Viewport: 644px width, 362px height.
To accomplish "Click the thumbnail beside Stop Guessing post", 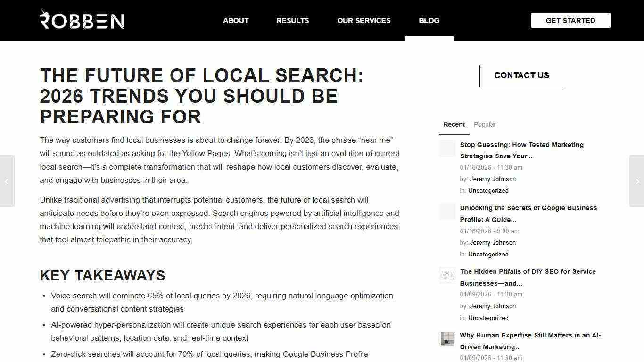I will 447,148.
